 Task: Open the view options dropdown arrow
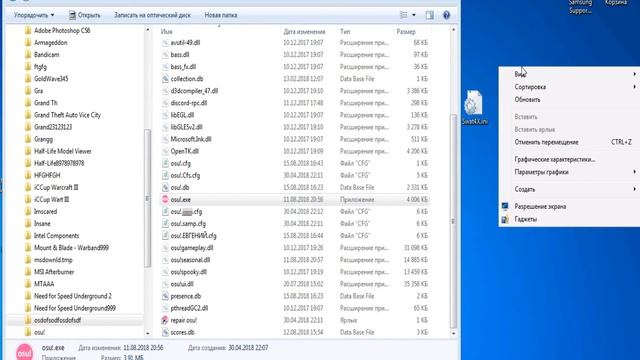point(414,15)
